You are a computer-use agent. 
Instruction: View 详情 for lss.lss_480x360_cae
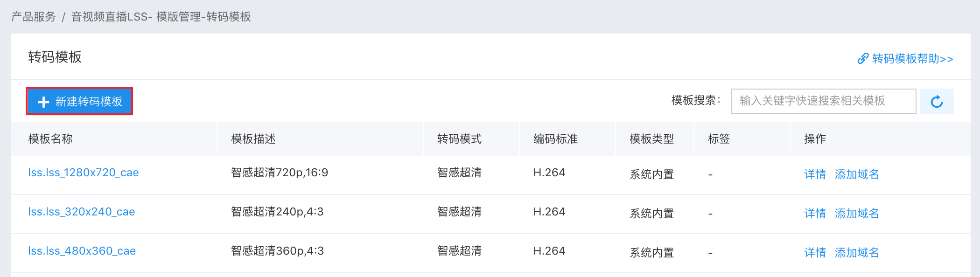pyautogui.click(x=815, y=253)
